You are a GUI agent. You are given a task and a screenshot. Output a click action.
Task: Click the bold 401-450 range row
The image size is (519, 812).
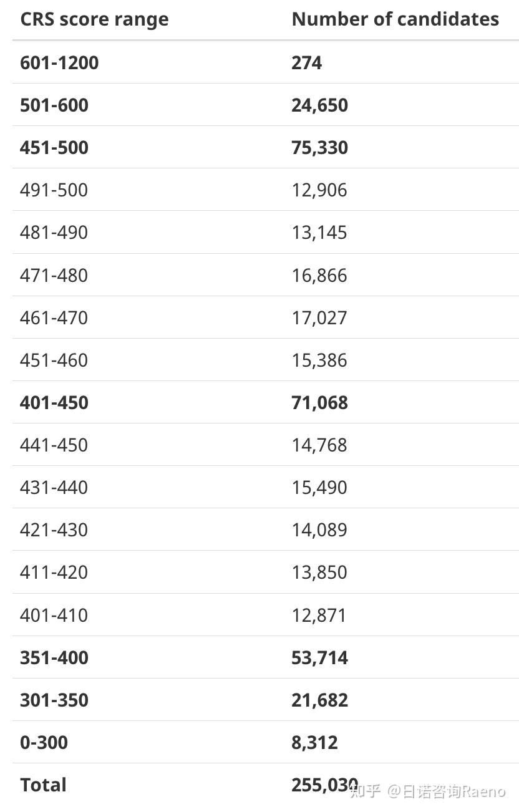(x=54, y=402)
